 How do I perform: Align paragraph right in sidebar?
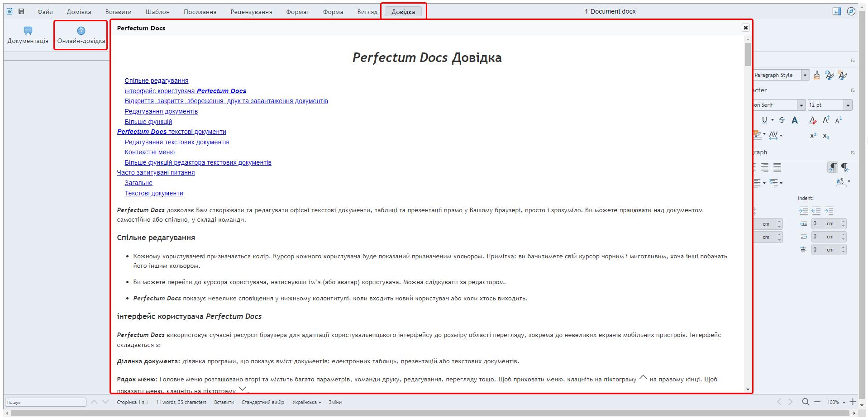coord(764,167)
